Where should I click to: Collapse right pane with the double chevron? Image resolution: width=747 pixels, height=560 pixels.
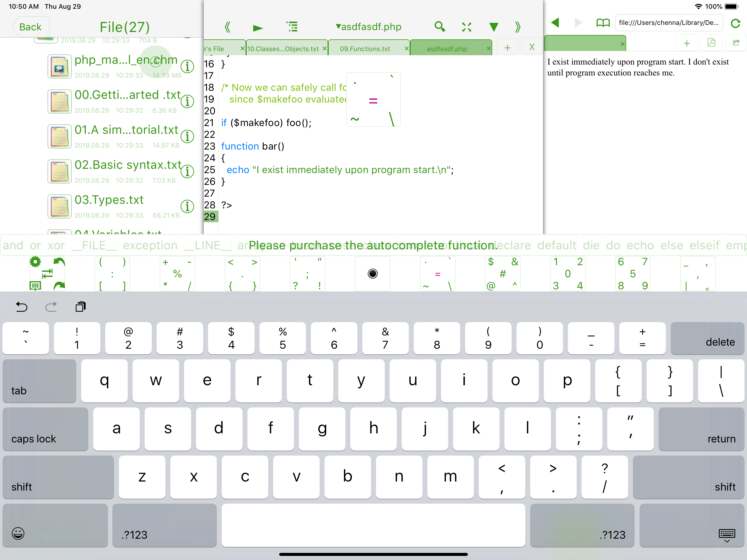click(517, 27)
